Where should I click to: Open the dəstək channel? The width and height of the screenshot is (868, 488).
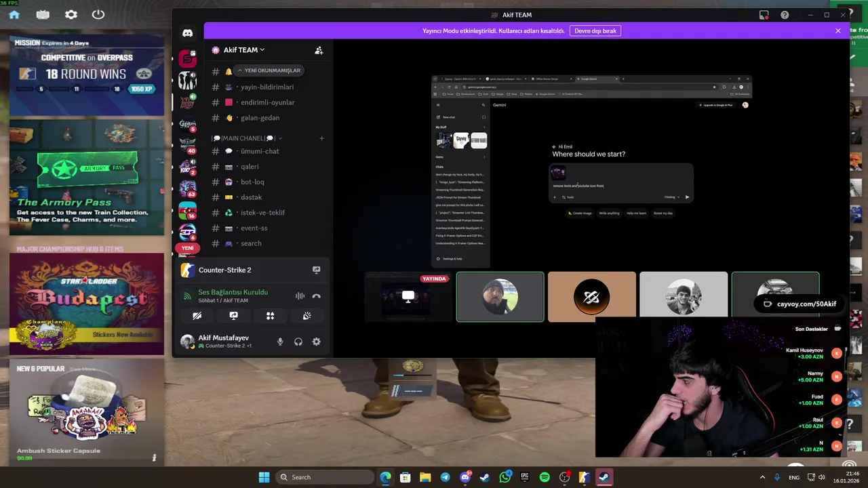click(267, 197)
